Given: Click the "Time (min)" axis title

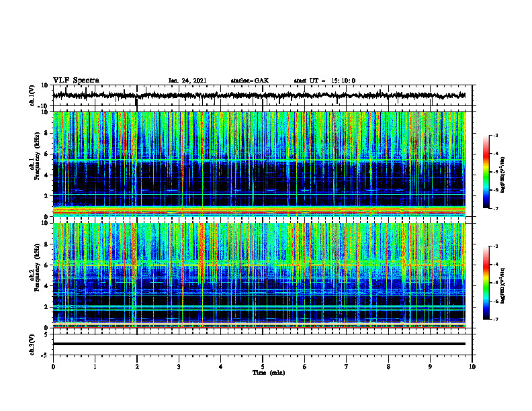Looking at the screenshot, I should [x=269, y=373].
